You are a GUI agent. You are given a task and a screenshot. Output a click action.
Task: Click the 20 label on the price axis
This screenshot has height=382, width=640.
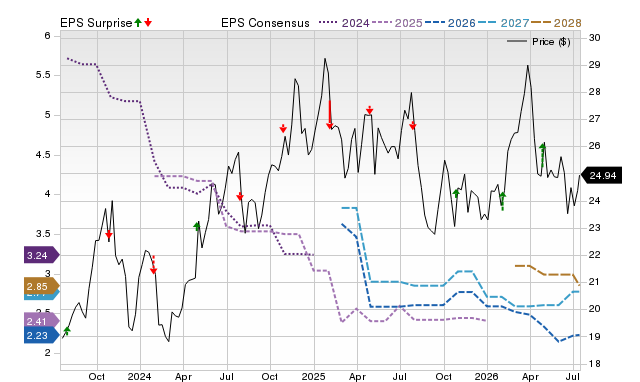[x=594, y=309]
